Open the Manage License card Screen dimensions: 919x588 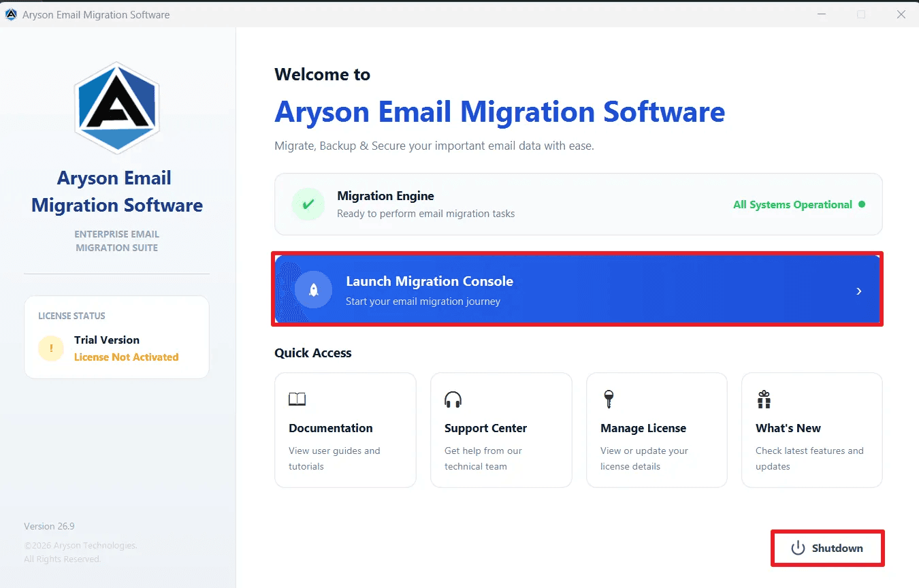coord(657,430)
